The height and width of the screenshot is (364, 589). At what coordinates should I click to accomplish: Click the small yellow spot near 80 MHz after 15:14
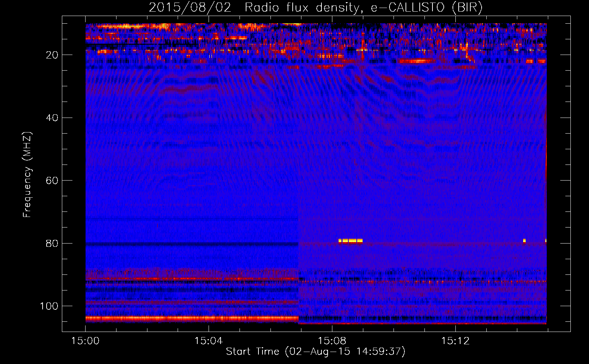click(x=524, y=241)
